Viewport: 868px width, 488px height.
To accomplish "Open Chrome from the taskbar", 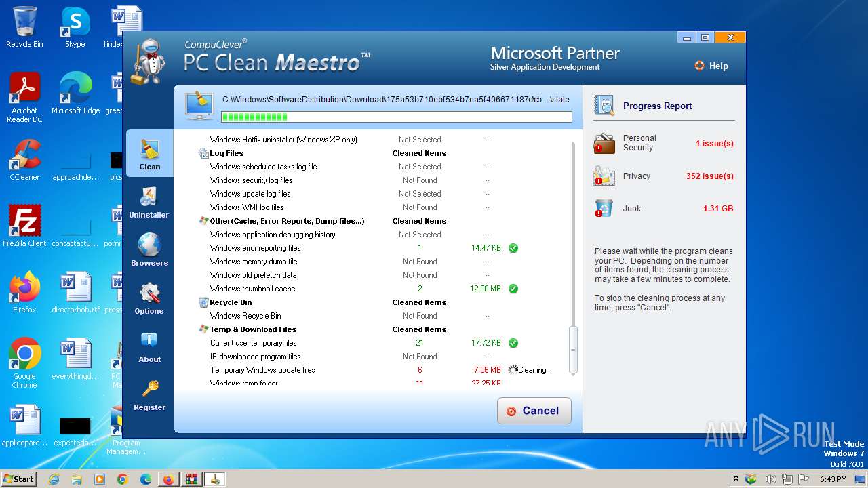I will tap(123, 479).
